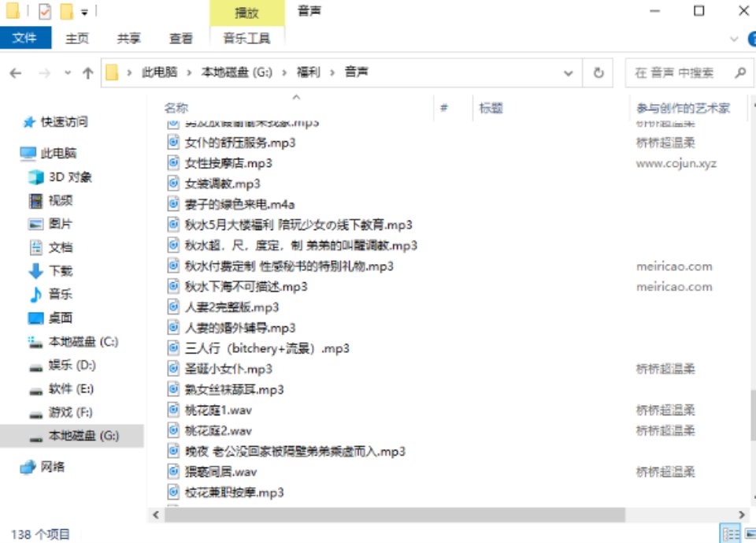The height and width of the screenshot is (543, 756).
Task: Open 下载 folder in the navigation pane
Action: point(61,271)
